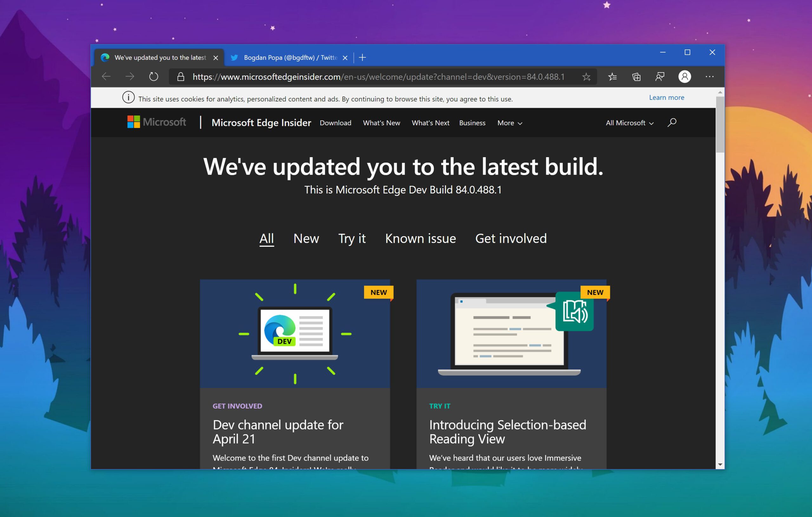The width and height of the screenshot is (812, 517).
Task: Open a new tab with plus icon
Action: (x=363, y=58)
